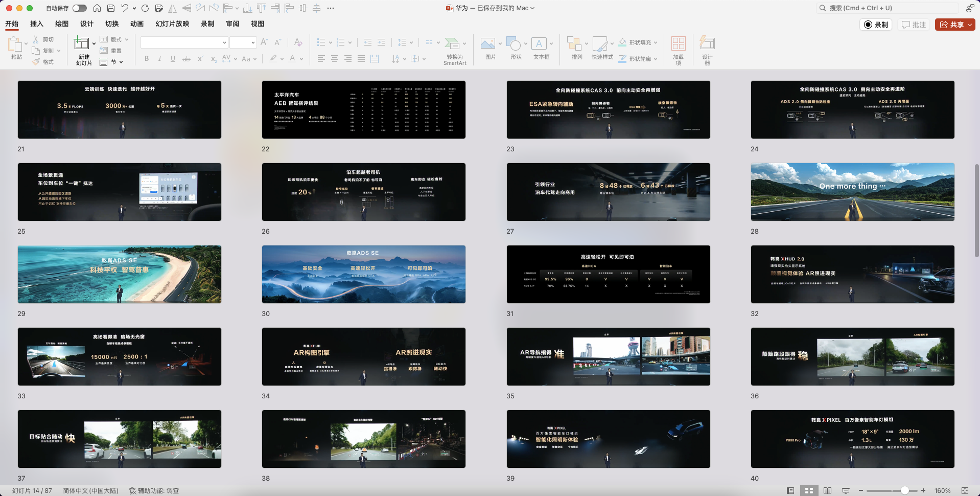Image resolution: width=980 pixels, height=496 pixels.
Task: Insert a 文本框 text box
Action: click(539, 43)
